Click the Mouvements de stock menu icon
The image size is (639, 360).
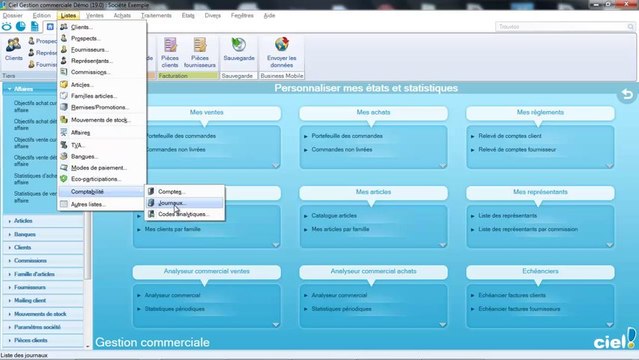tap(64, 120)
